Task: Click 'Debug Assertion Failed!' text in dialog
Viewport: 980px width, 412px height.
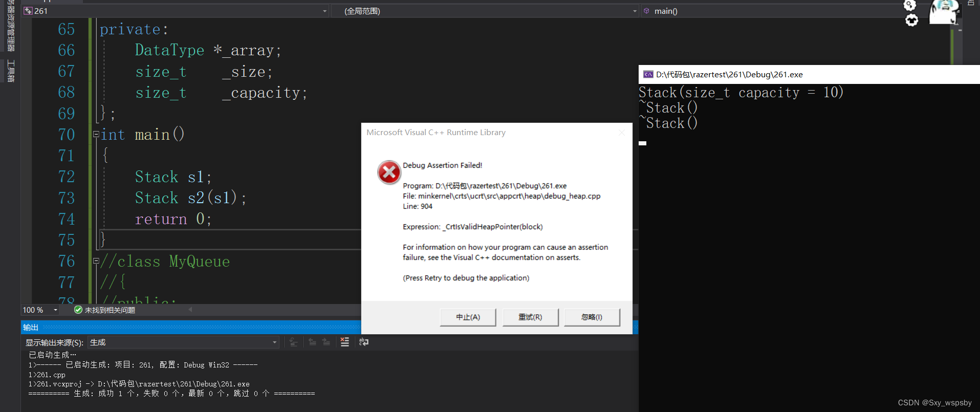Action: point(442,165)
